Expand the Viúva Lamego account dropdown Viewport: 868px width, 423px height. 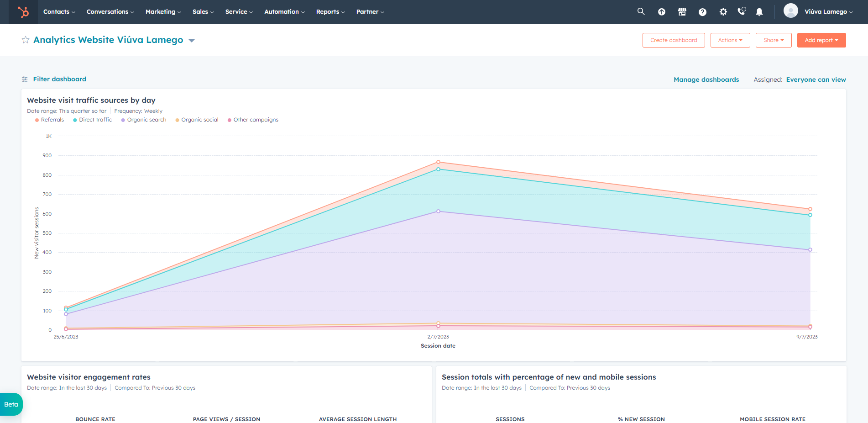[x=829, y=12]
